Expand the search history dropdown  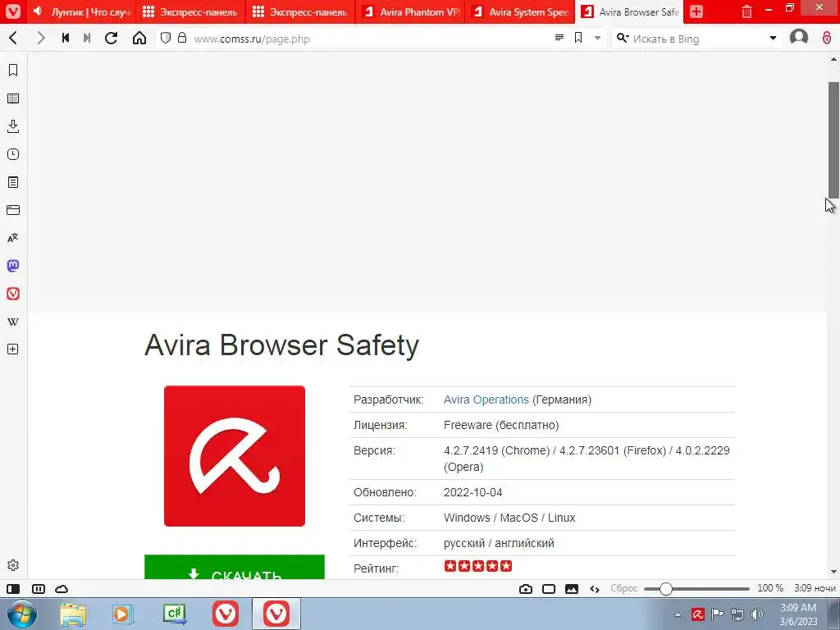tap(773, 38)
